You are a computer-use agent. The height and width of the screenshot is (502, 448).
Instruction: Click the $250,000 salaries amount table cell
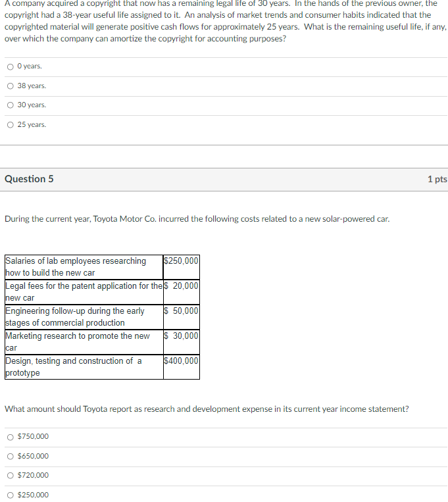[x=182, y=267]
